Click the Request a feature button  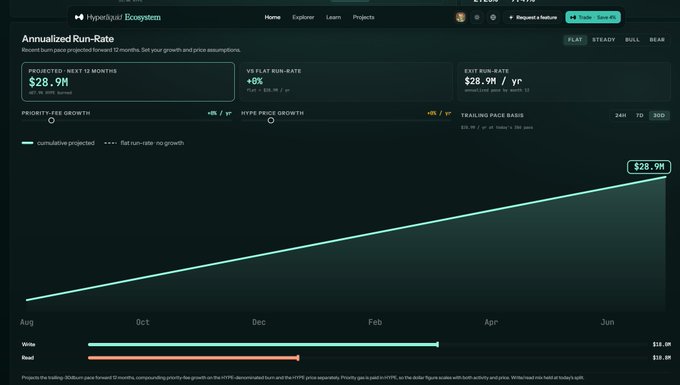tap(533, 17)
